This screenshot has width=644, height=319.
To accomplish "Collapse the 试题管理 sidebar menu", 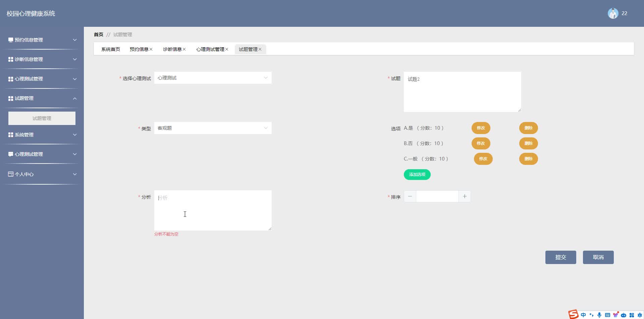I will click(42, 98).
